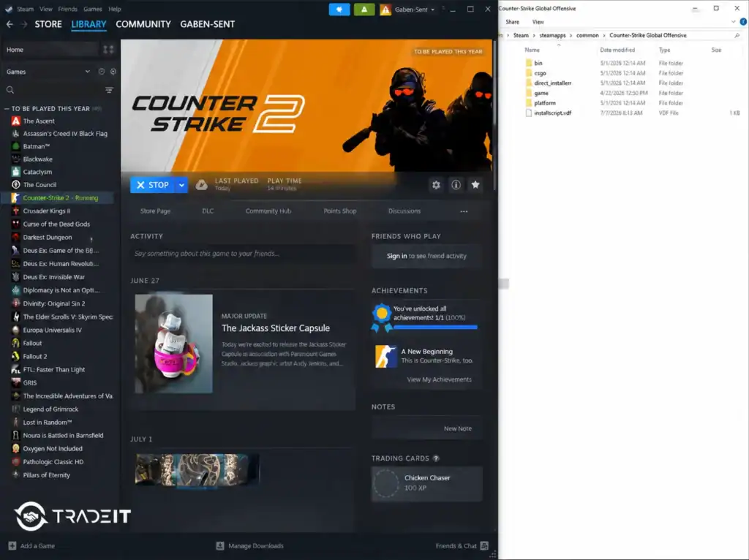Stop the running Counter-Strike 2 game
The image size is (749, 560).
point(152,185)
